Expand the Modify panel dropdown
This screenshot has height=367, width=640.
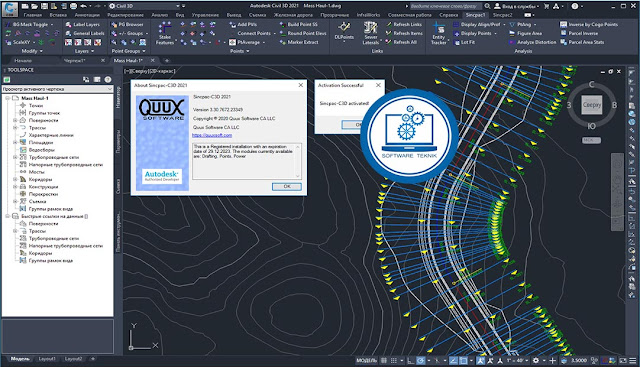[x=32, y=51]
